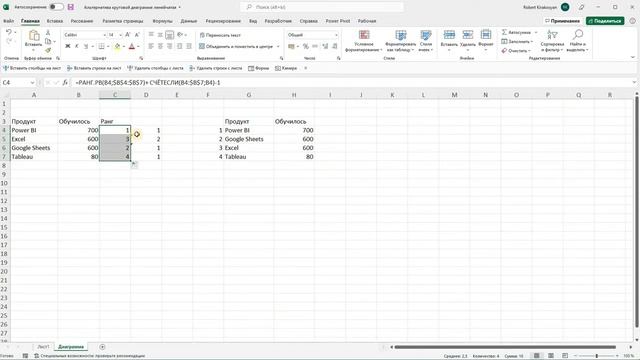Click Sort and Filter (Сортировка и фильтр)
The image size is (640, 360).
(x=552, y=41)
